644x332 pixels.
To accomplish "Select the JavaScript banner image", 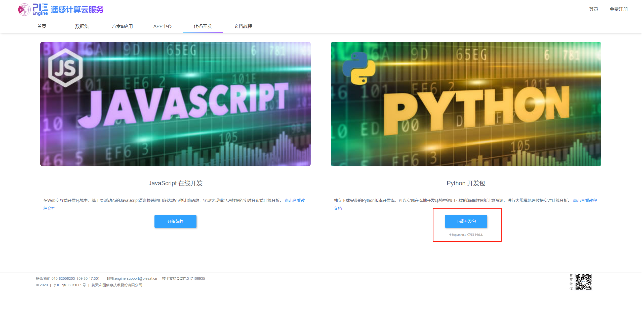I will pos(175,104).
